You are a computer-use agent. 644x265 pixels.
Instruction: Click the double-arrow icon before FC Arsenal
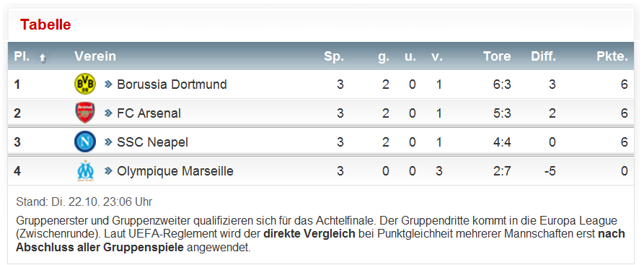click(108, 113)
